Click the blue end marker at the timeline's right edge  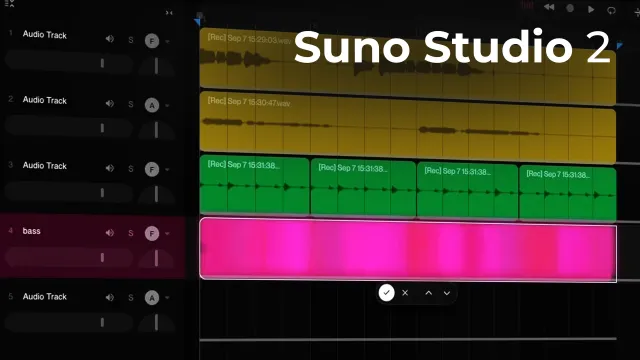point(620,45)
